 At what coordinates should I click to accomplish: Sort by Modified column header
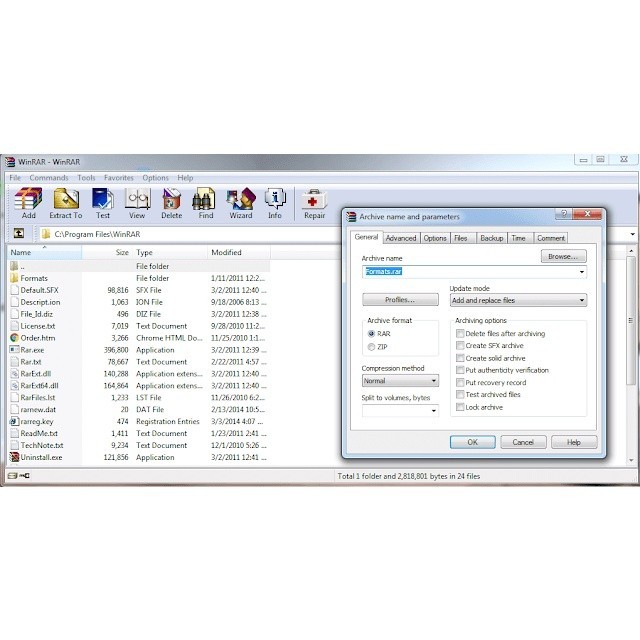pyautogui.click(x=238, y=252)
